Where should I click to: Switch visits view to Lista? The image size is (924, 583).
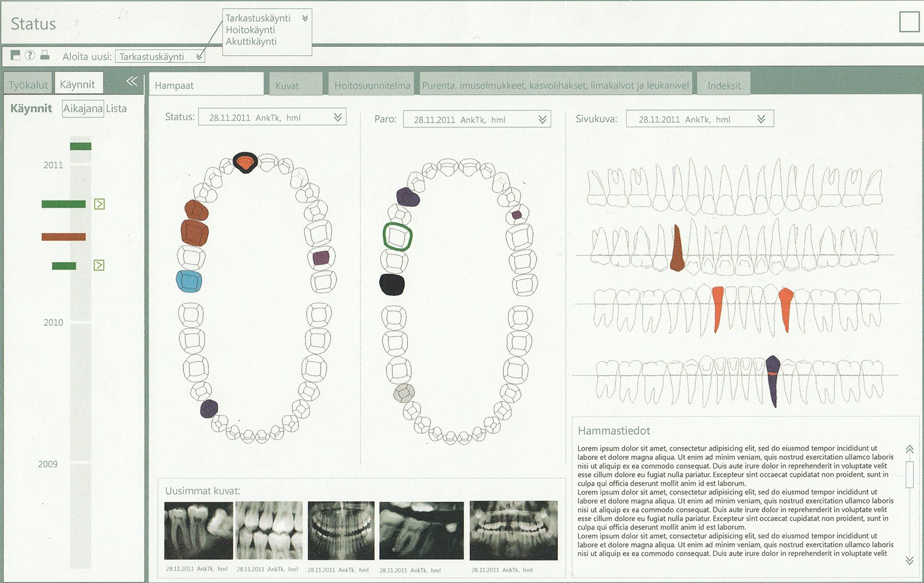[116, 108]
